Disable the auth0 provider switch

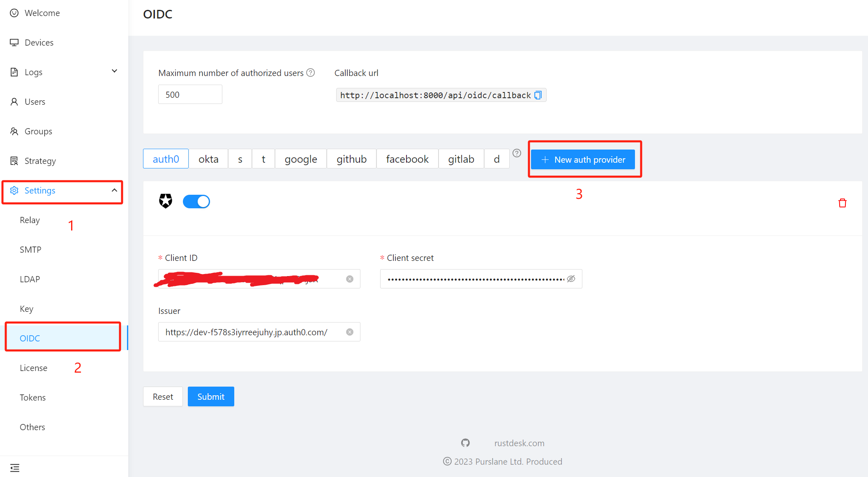point(196,202)
